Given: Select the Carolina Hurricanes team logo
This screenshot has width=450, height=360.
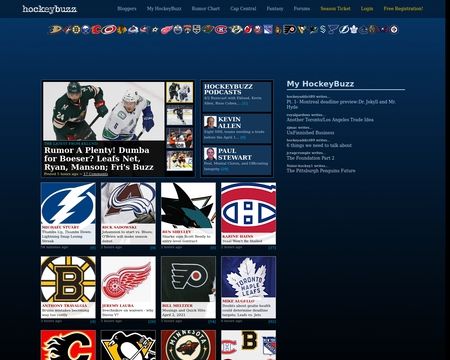Looking at the screenshot, I should (x=109, y=30).
